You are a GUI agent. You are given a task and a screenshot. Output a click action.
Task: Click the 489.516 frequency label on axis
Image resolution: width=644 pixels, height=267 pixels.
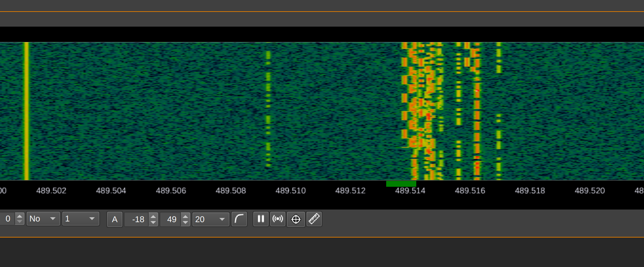470,191
